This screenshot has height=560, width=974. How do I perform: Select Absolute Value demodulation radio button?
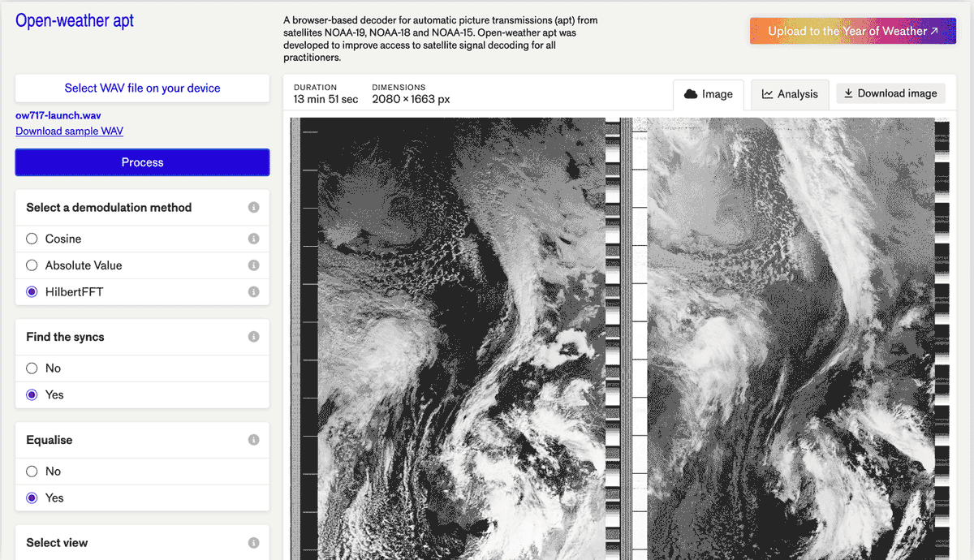tap(32, 265)
